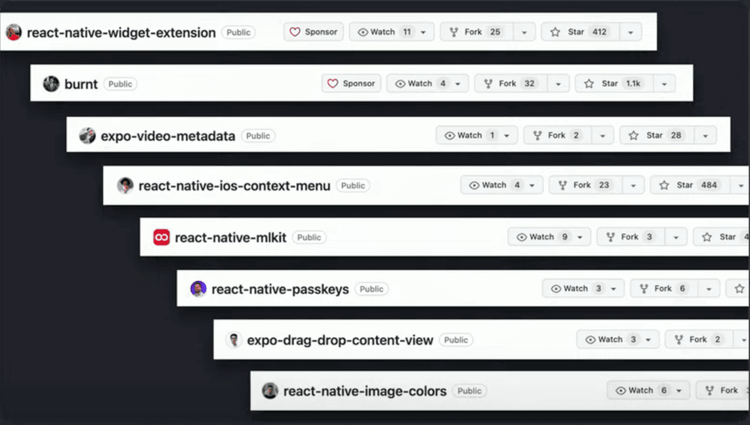Image resolution: width=750 pixels, height=425 pixels.
Task: Watch the react-native-ios-context-menu repository
Action: [501, 185]
